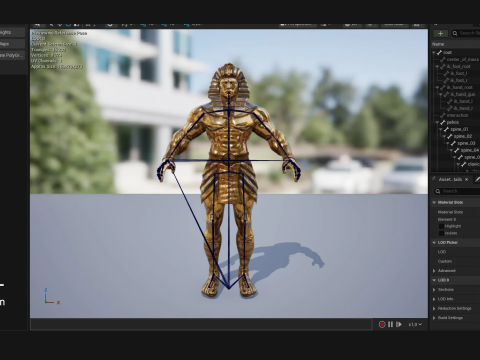Collapse the spine_01 node
The width and height of the screenshot is (480, 360).
click(441, 129)
